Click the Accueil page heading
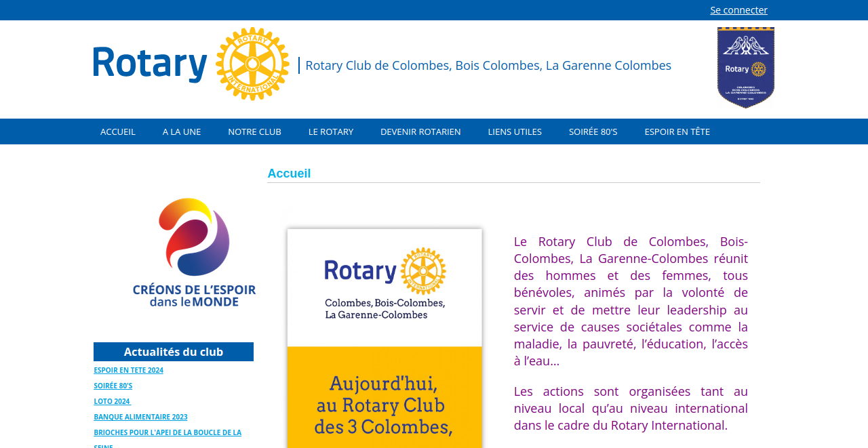 click(289, 174)
